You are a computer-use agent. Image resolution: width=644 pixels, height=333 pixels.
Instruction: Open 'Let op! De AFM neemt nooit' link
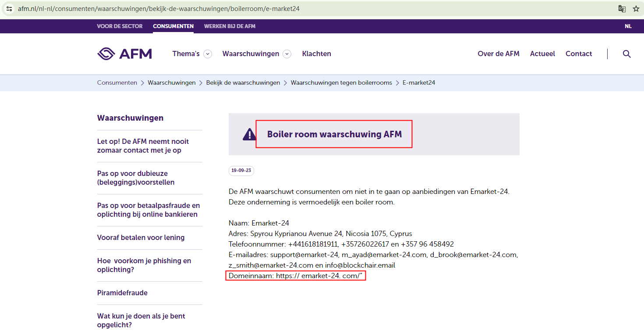[x=143, y=146]
